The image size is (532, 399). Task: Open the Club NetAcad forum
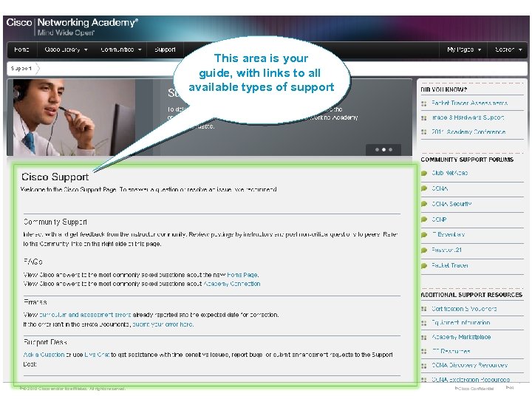[x=449, y=173]
